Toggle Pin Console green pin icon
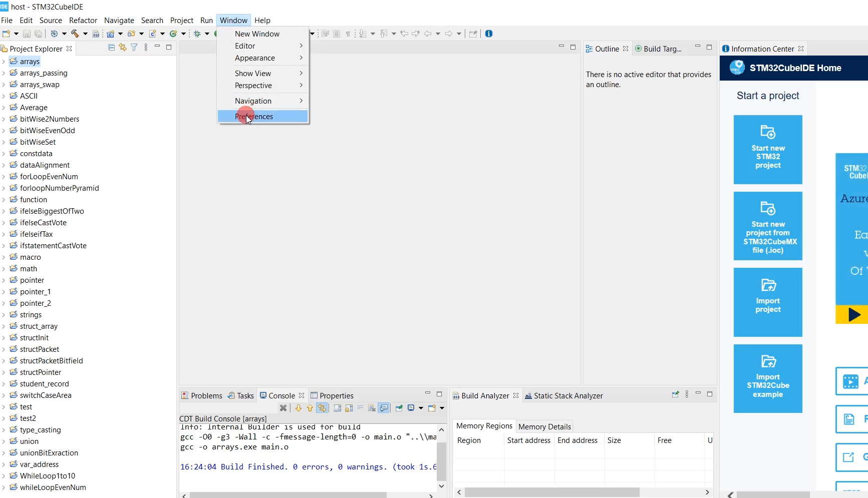Screen dimensions: 868x498 pyautogui.click(x=399, y=408)
